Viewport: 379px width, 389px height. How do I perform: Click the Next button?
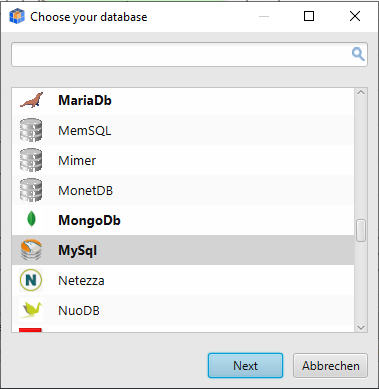click(245, 366)
